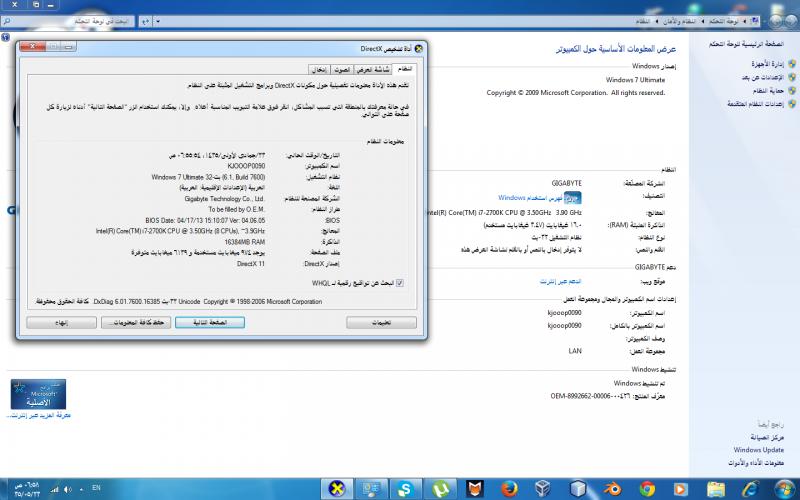
Task: Click لوحة التحكم breadcrumb in address bar
Action: click(724, 21)
